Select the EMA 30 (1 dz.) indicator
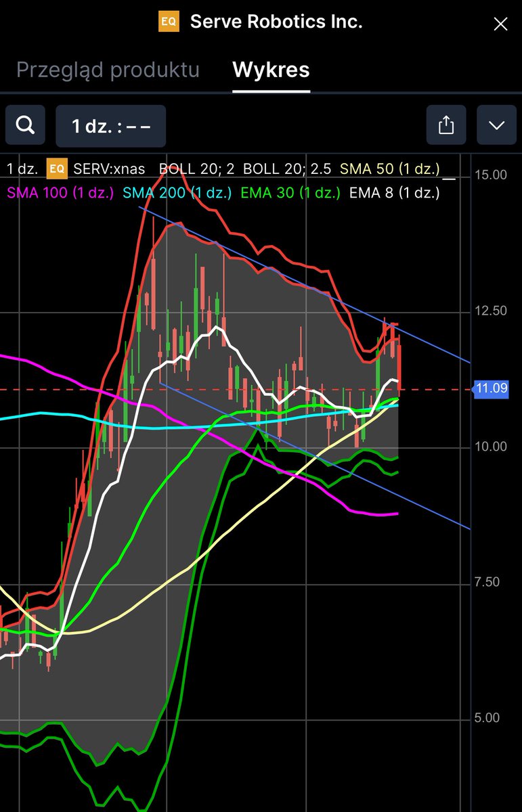This screenshot has width=522, height=812. pyautogui.click(x=290, y=193)
